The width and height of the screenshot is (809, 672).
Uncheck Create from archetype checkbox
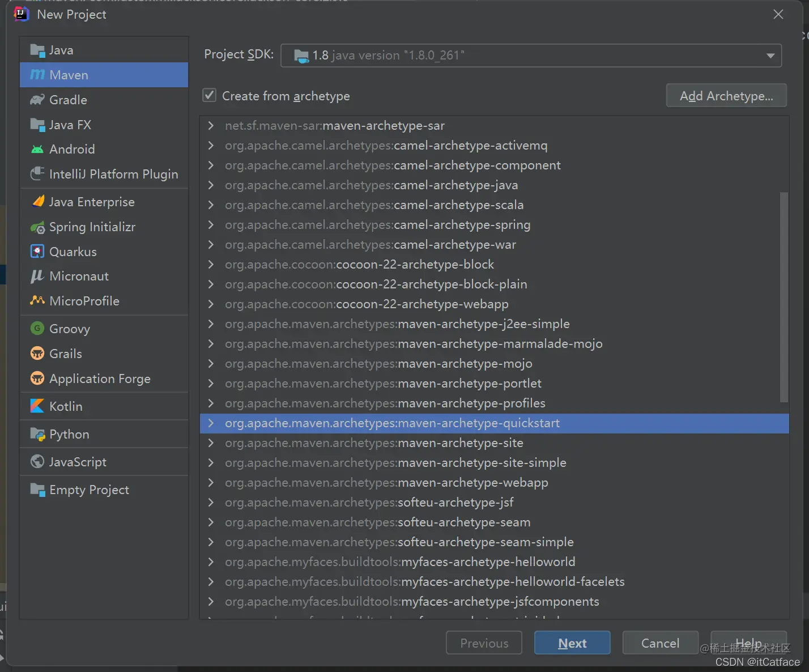coord(210,95)
